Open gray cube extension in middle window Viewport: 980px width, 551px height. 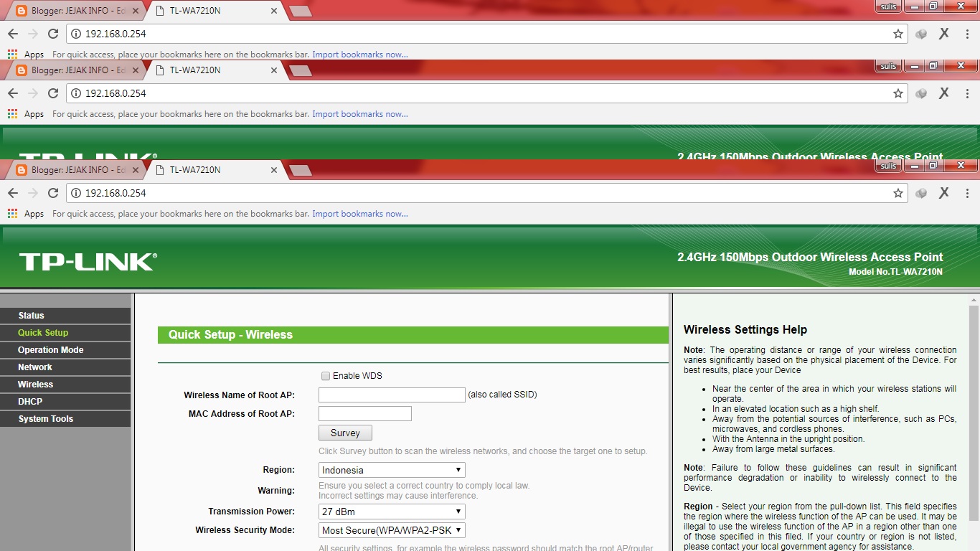[x=922, y=93]
